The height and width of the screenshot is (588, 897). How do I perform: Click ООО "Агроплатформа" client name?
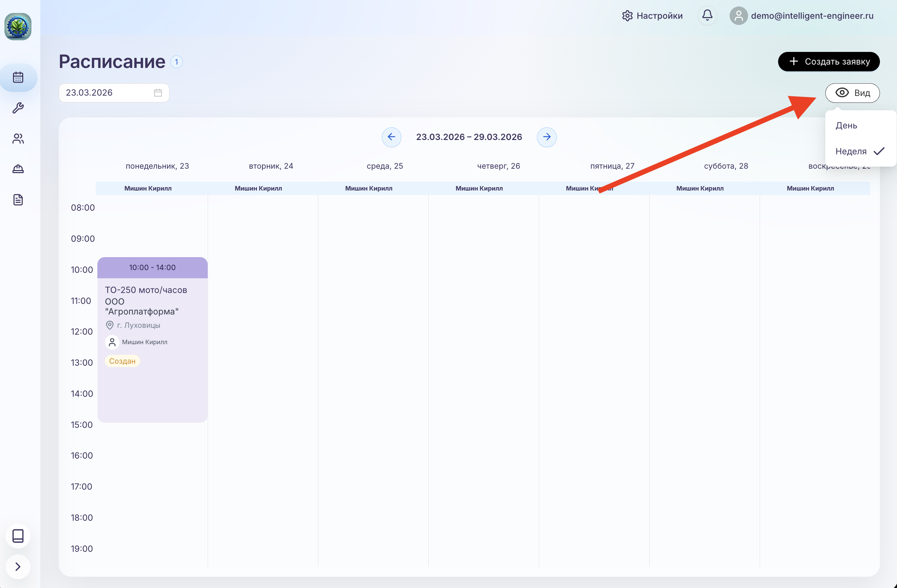point(142,307)
